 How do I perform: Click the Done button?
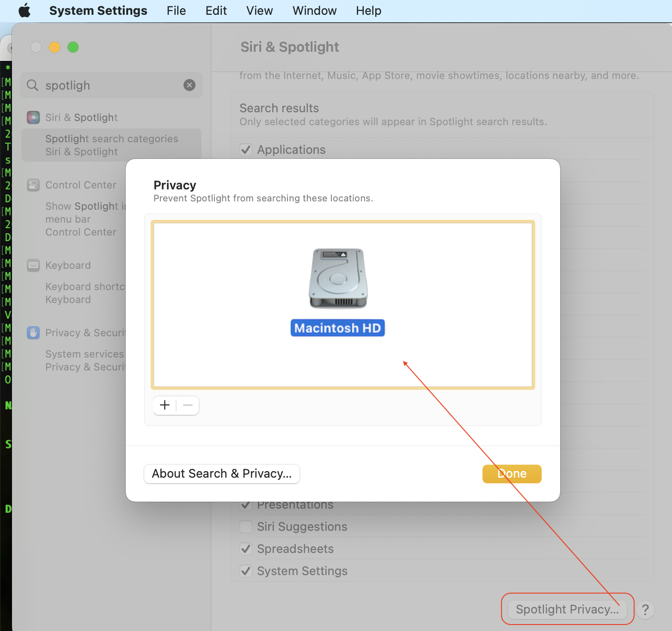512,473
